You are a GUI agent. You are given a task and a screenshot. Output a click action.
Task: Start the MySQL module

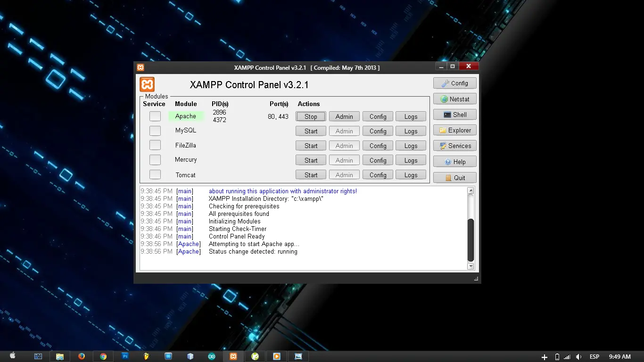click(x=311, y=131)
